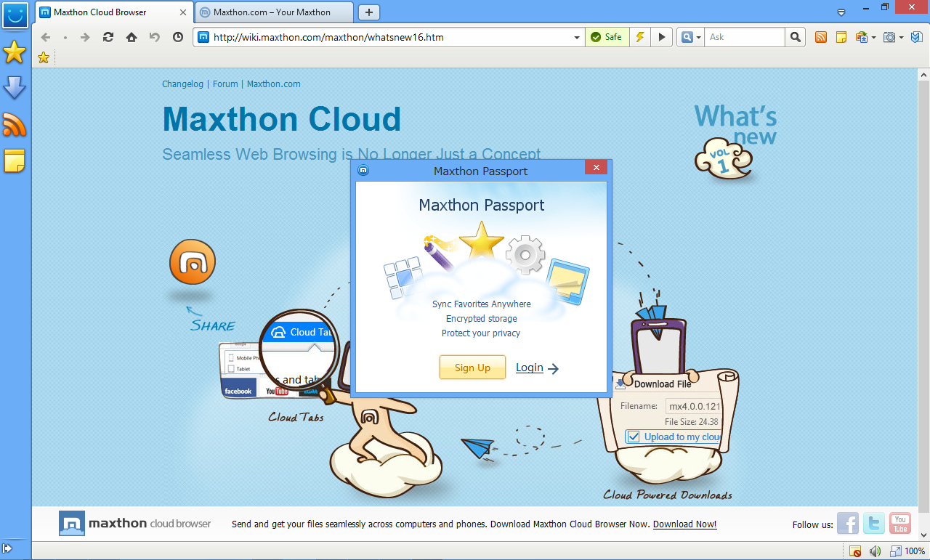Open the Forum link
Image resolution: width=930 pixels, height=560 pixels.
225,84
